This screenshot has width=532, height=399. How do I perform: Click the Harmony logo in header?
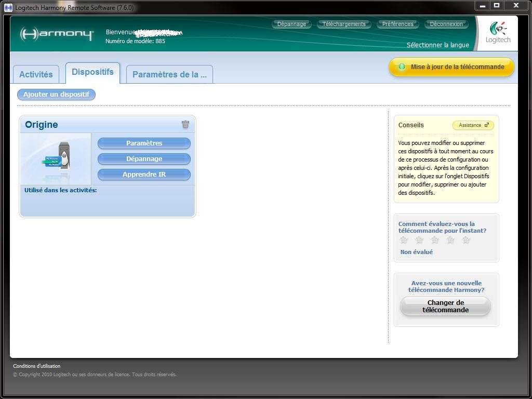[56, 34]
